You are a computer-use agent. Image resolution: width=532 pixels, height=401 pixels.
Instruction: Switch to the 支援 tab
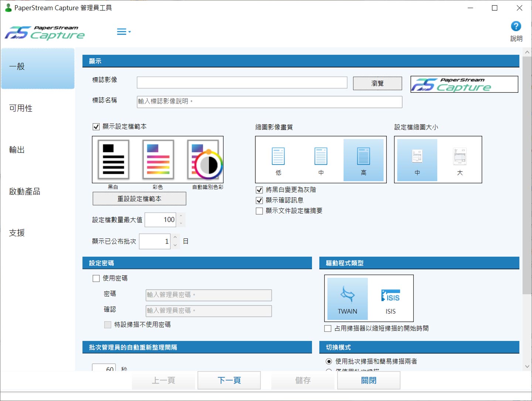point(38,233)
